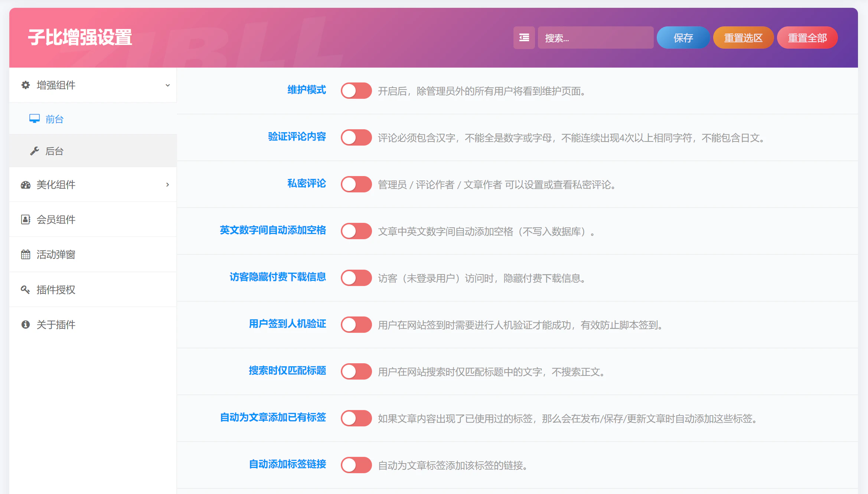Disable the 维护模式 toggle

coord(356,91)
